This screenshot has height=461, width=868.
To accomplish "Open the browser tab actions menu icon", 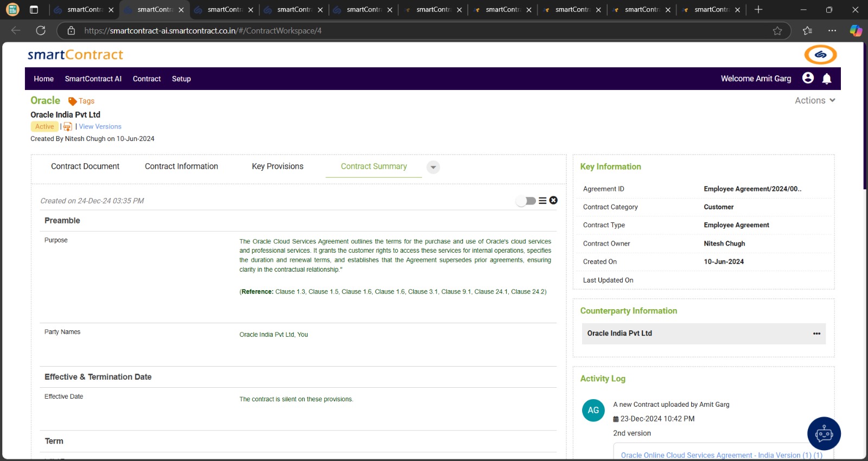I will (x=34, y=10).
